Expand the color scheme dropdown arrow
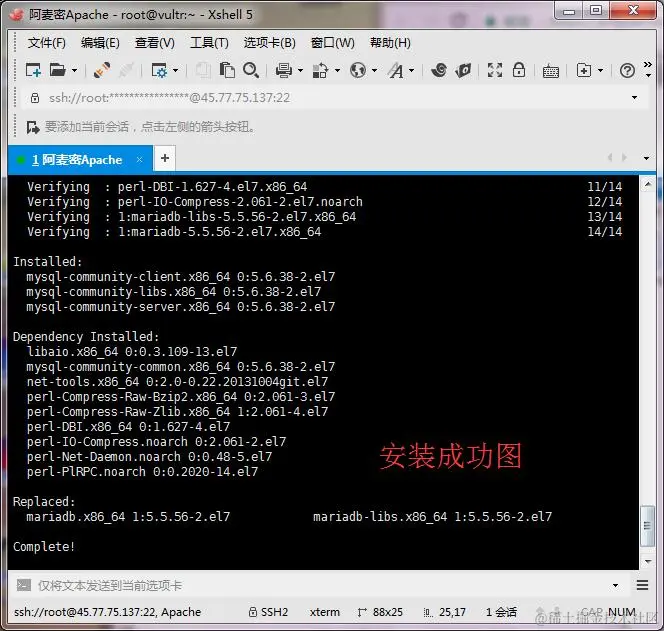The width and height of the screenshot is (664, 631). coord(337,70)
